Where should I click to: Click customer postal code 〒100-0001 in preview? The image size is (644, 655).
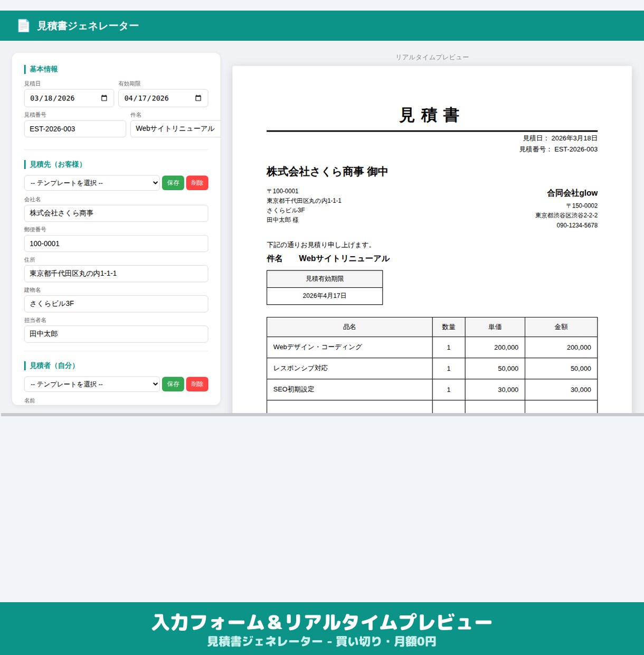[282, 191]
